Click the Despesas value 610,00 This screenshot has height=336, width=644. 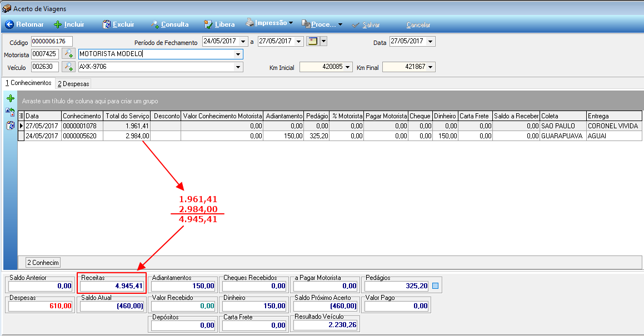[x=41, y=305]
